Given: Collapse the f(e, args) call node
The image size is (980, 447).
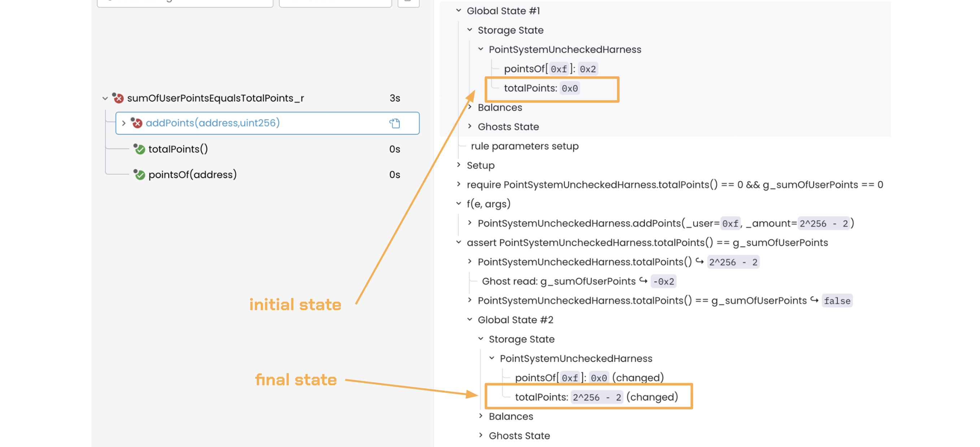Looking at the screenshot, I should click(x=459, y=204).
